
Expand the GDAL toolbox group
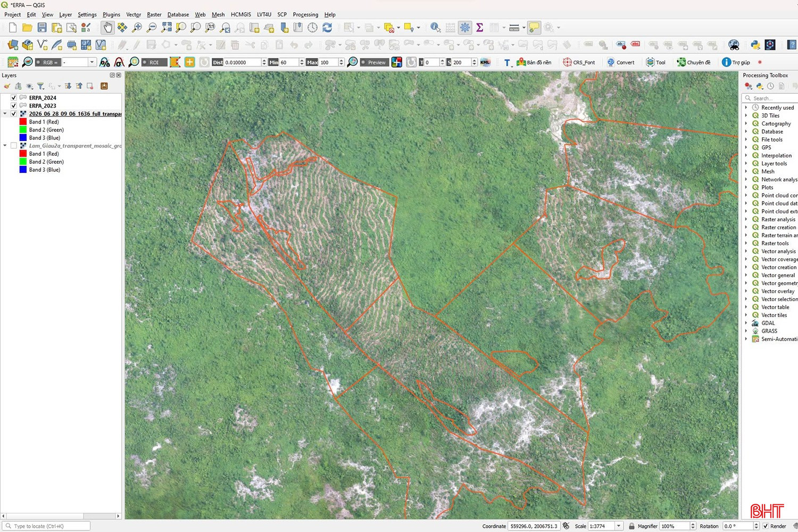[746, 323]
